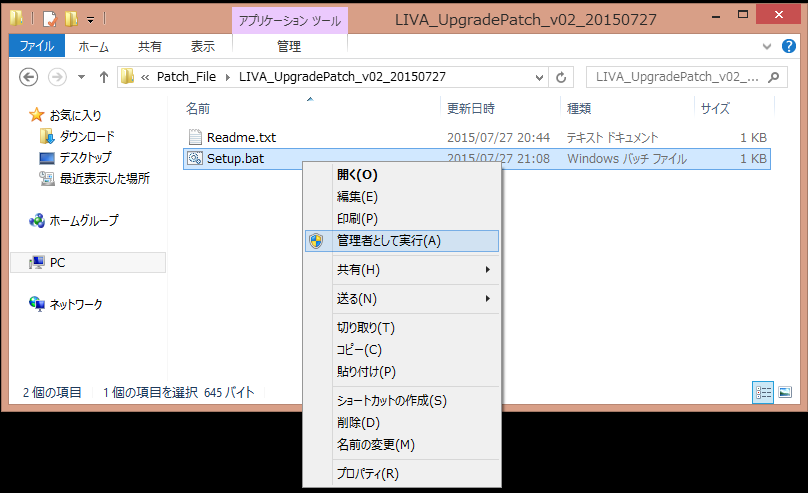Open the 共有(H) submenu
Screen dimensions: 808x493
[x=402, y=270]
